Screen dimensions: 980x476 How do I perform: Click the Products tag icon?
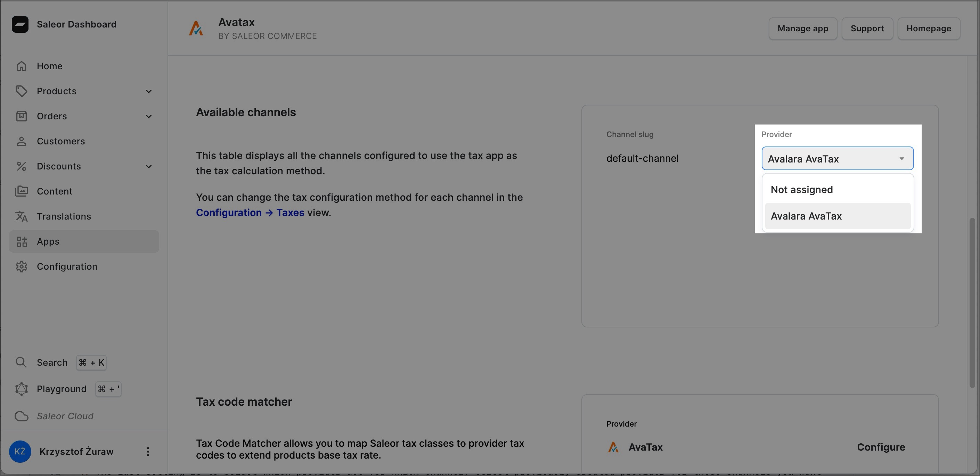coord(21,91)
